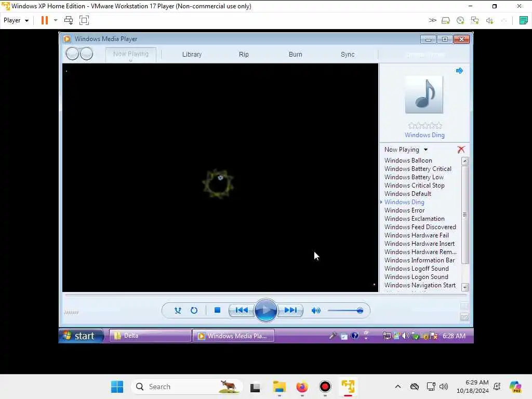This screenshot has width=532, height=399.
Task: Select Windows Critical Stop in the playlist
Action: 414,185
